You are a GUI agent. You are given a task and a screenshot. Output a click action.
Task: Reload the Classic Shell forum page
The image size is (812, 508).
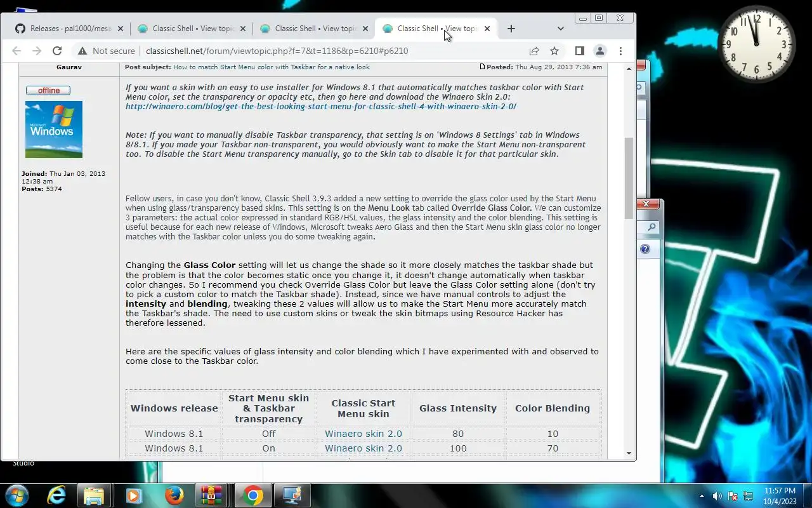pyautogui.click(x=57, y=51)
